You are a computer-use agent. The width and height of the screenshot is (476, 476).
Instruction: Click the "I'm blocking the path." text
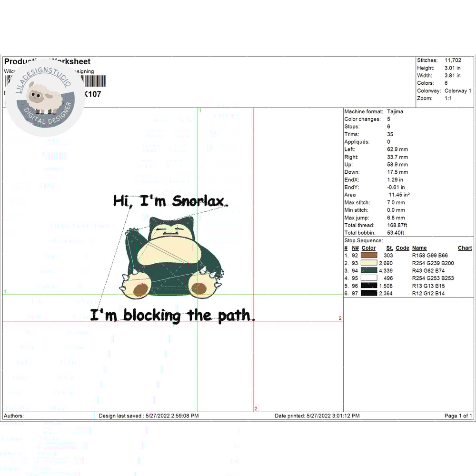pyautogui.click(x=172, y=315)
